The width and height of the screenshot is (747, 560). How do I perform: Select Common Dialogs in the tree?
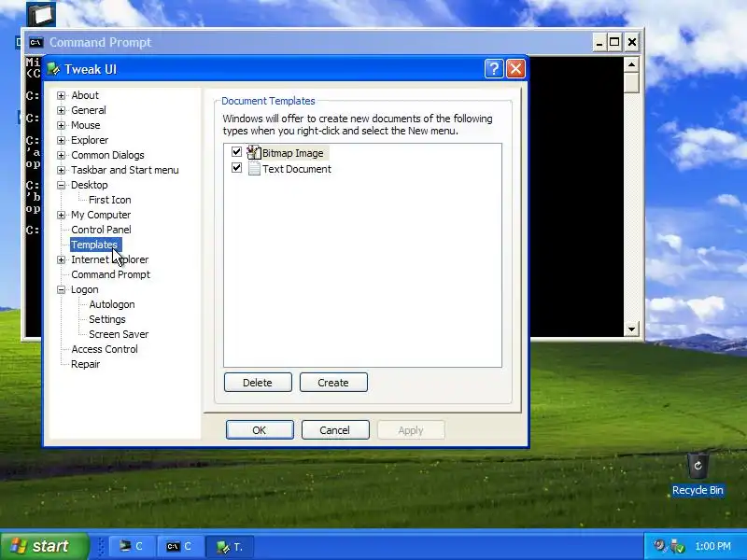point(107,155)
